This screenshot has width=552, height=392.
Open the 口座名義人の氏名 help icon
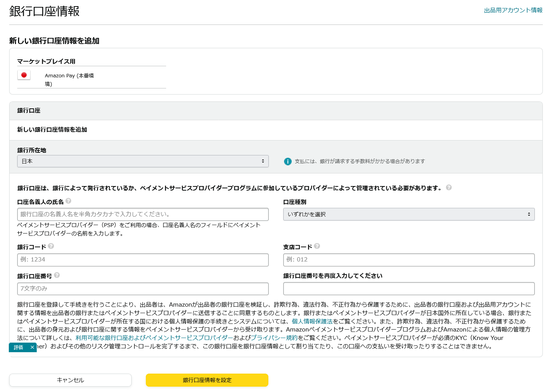(x=68, y=201)
